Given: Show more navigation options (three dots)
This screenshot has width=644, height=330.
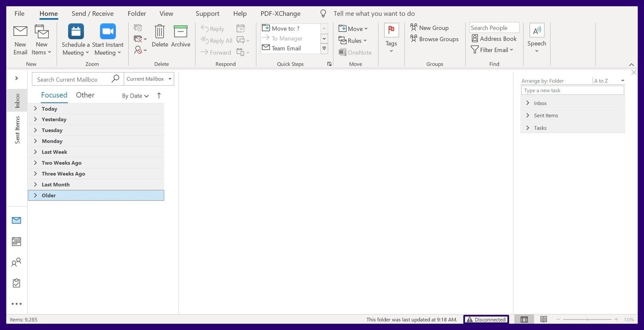Looking at the screenshot, I should (x=16, y=304).
